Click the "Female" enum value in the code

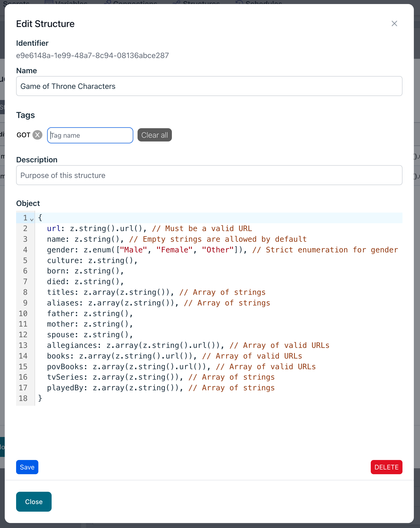[174, 250]
